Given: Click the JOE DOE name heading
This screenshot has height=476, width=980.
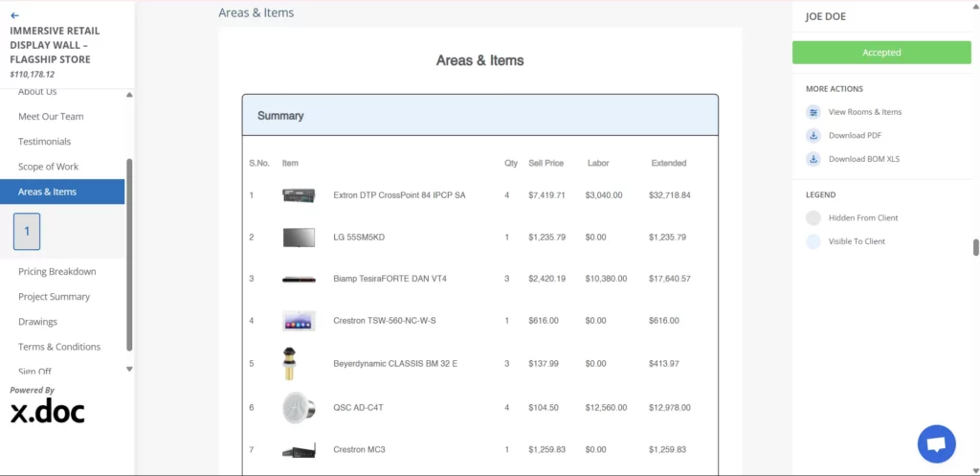Looking at the screenshot, I should point(826,17).
